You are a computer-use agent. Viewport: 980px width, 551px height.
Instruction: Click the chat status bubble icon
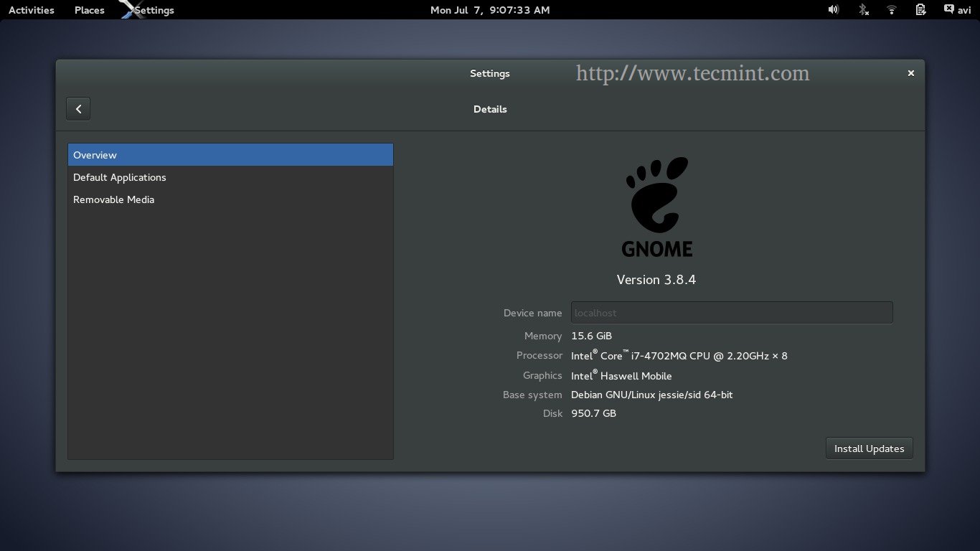pyautogui.click(x=948, y=9)
